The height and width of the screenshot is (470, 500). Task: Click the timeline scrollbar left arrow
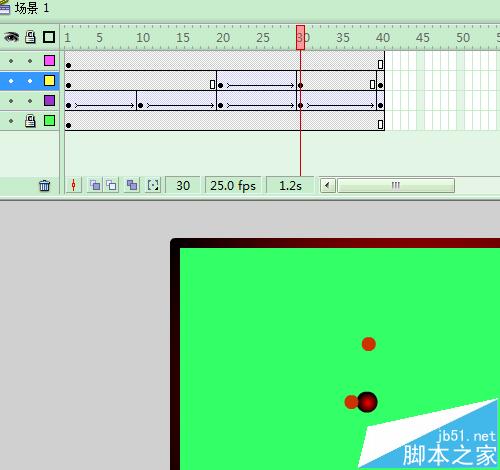pyautogui.click(x=327, y=185)
